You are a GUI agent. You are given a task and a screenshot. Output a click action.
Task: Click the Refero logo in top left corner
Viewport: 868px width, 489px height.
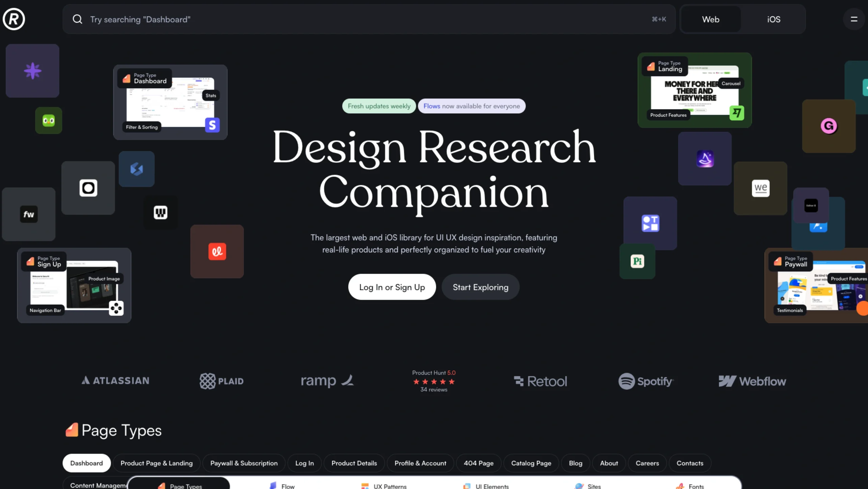(14, 19)
